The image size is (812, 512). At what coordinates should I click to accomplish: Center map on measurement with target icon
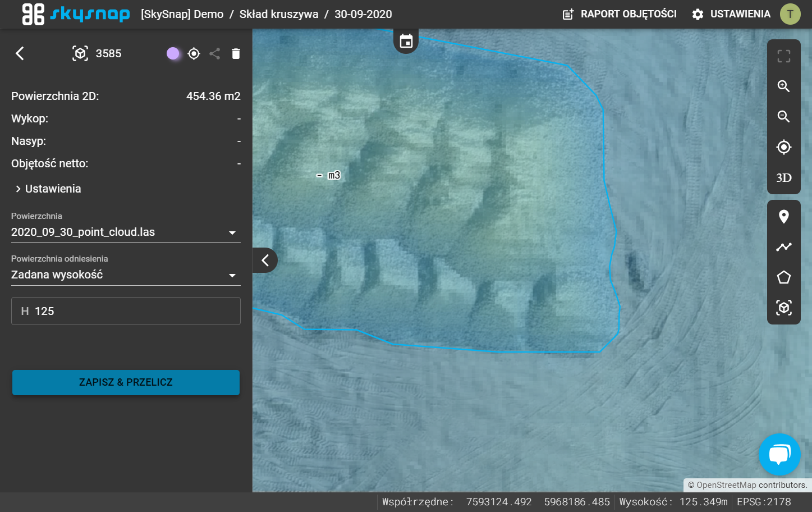[194, 53]
